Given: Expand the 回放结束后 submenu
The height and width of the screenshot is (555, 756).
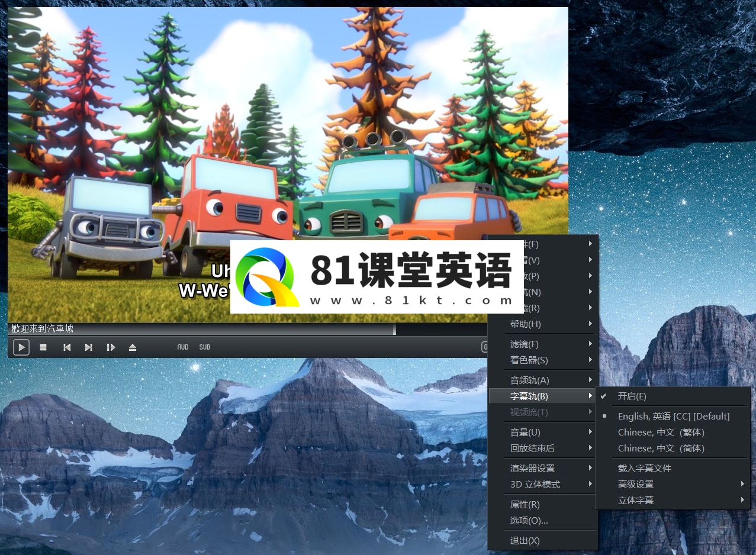Looking at the screenshot, I should pyautogui.click(x=543, y=448).
